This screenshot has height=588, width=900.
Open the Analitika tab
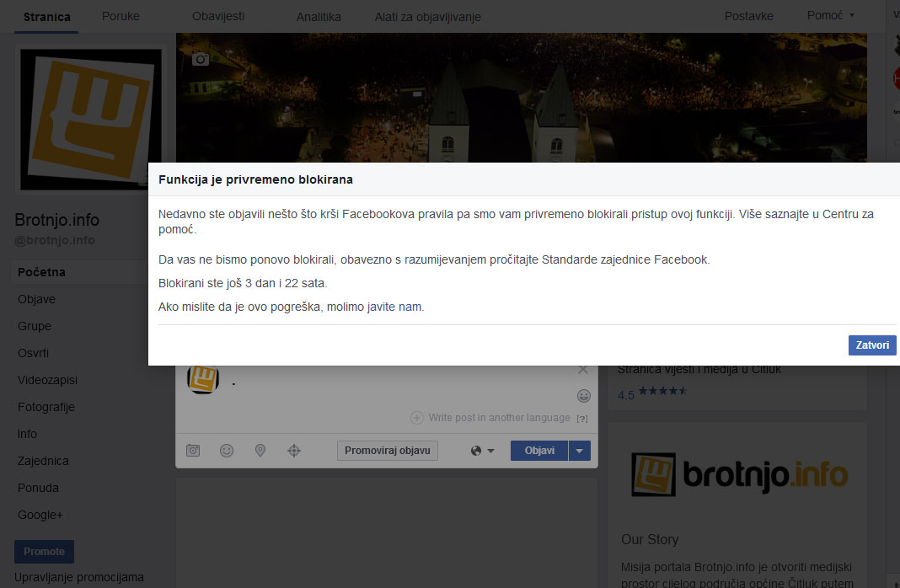(319, 17)
